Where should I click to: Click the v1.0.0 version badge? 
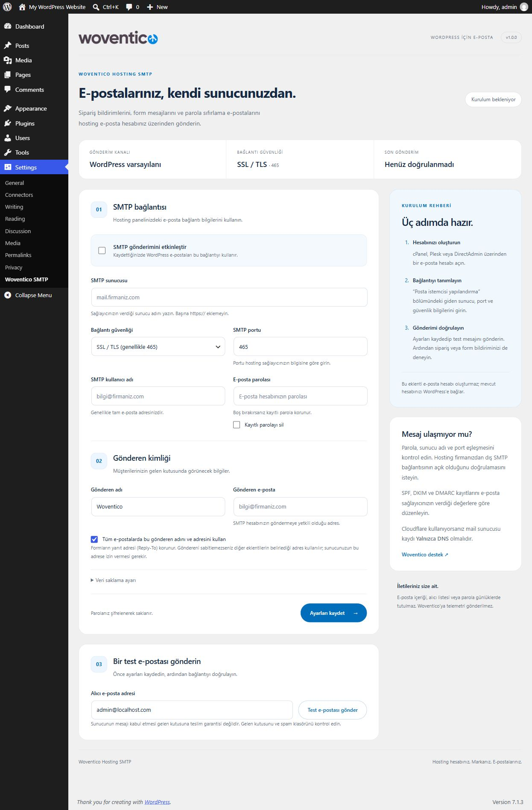511,38
